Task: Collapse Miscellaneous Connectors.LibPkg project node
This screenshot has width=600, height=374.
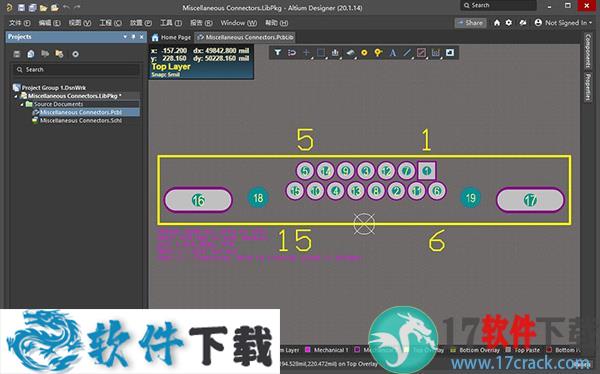Action: coord(16,96)
